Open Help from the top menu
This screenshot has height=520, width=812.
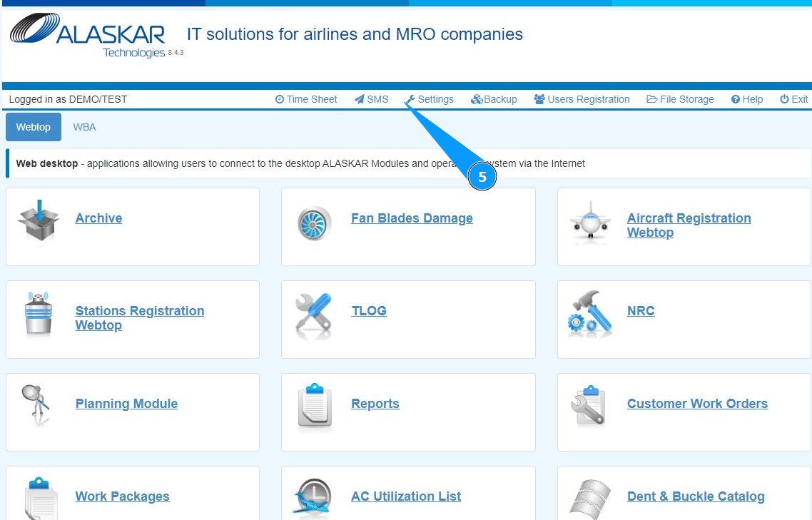(x=747, y=99)
